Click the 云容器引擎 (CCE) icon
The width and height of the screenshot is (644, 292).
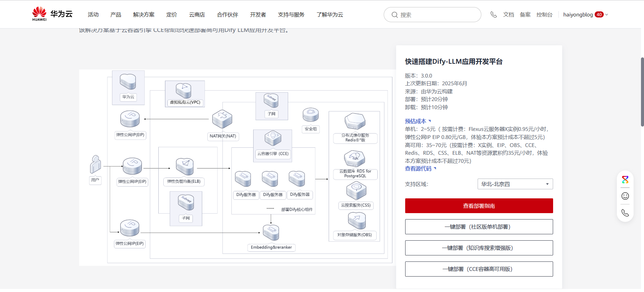273,138
